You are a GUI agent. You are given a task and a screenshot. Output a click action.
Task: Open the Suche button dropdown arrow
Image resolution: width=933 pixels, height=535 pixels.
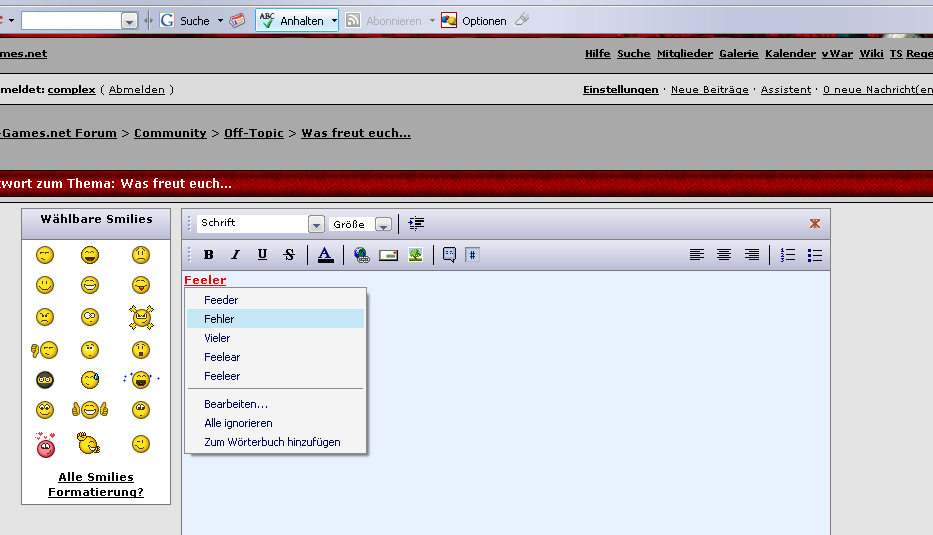pyautogui.click(x=220, y=21)
